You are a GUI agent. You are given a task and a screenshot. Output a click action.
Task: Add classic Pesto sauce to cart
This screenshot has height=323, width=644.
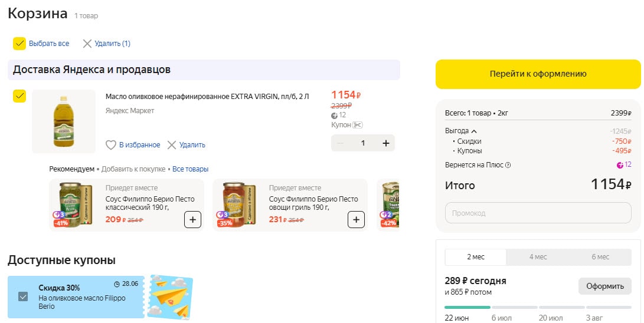click(x=193, y=220)
